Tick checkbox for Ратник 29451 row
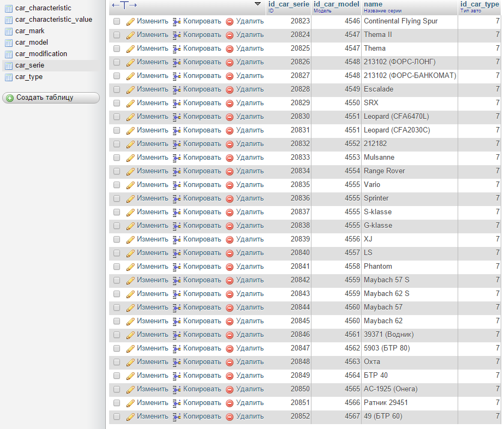This screenshot has height=429, width=504. (117, 403)
